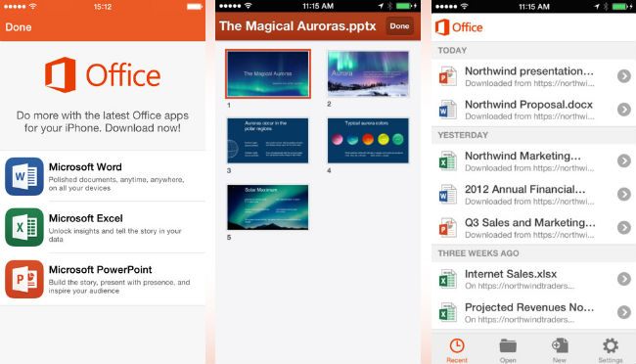The width and height of the screenshot is (636, 364).
Task: Click Excel icon beside Internet Sales.xlsx
Action: click(x=448, y=279)
